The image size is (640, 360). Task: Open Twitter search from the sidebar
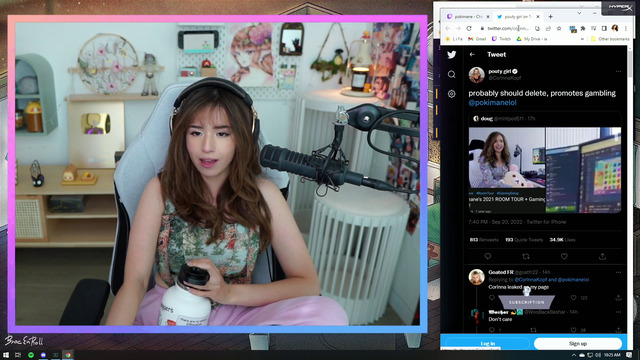[451, 74]
